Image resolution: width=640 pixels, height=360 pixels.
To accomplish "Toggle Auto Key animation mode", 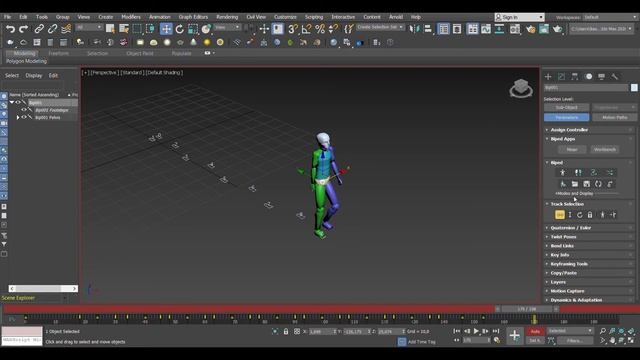I will pos(535,331).
